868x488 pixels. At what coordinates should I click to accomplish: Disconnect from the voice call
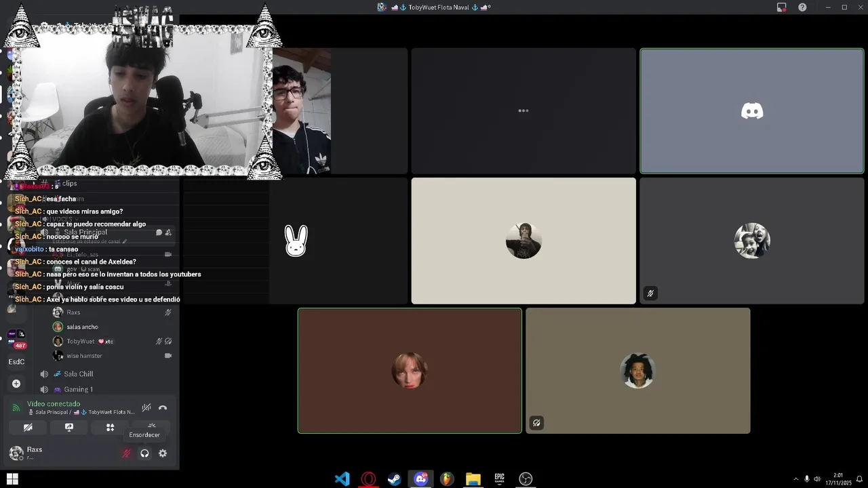[x=163, y=408]
